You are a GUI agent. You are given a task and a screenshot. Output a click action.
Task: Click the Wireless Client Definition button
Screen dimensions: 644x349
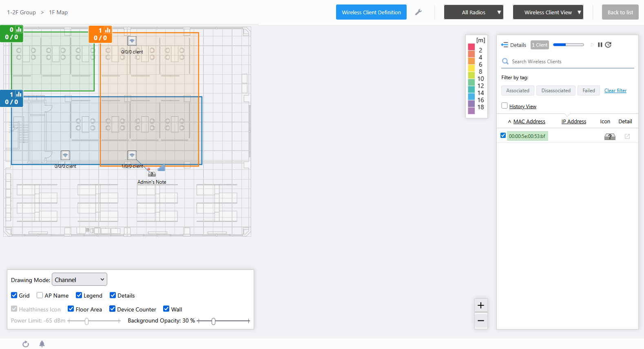click(371, 12)
